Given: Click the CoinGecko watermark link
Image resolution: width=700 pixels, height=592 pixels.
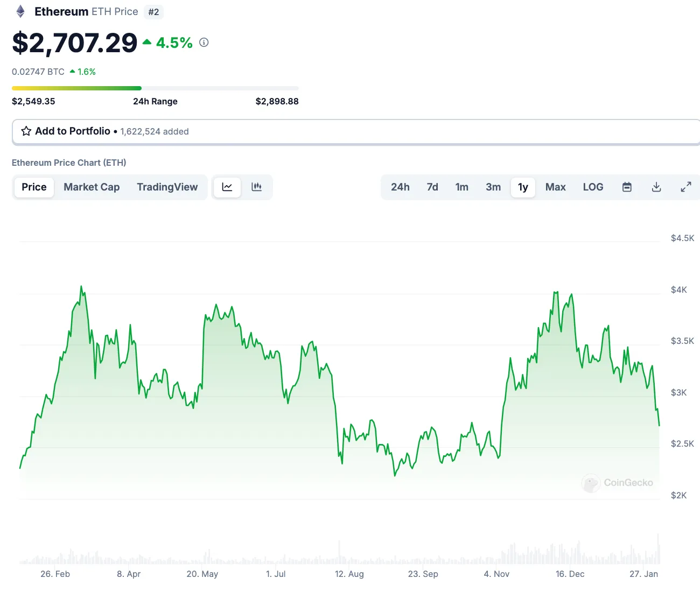Looking at the screenshot, I should point(617,483).
